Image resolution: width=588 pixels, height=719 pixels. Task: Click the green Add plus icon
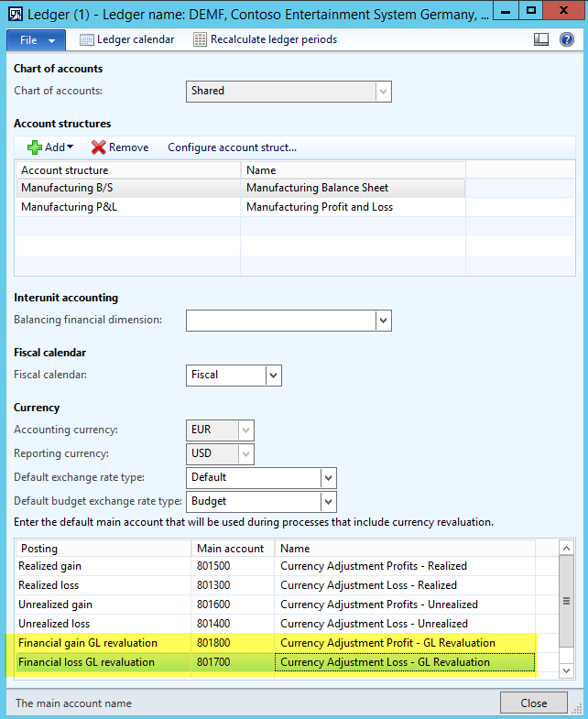coord(35,147)
